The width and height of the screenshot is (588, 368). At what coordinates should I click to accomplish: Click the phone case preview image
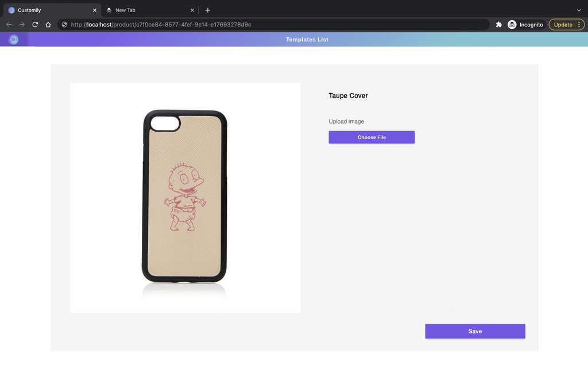[x=185, y=198]
